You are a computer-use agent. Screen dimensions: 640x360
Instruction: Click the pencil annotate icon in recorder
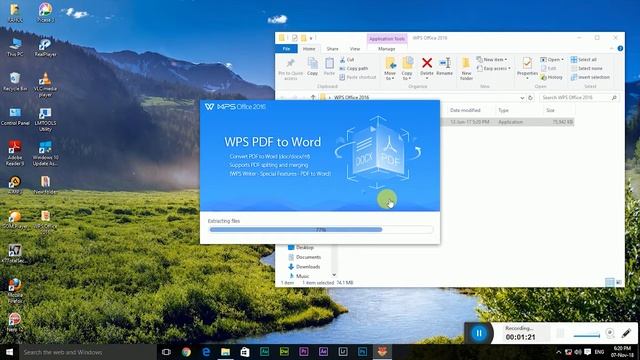pyautogui.click(x=626, y=333)
